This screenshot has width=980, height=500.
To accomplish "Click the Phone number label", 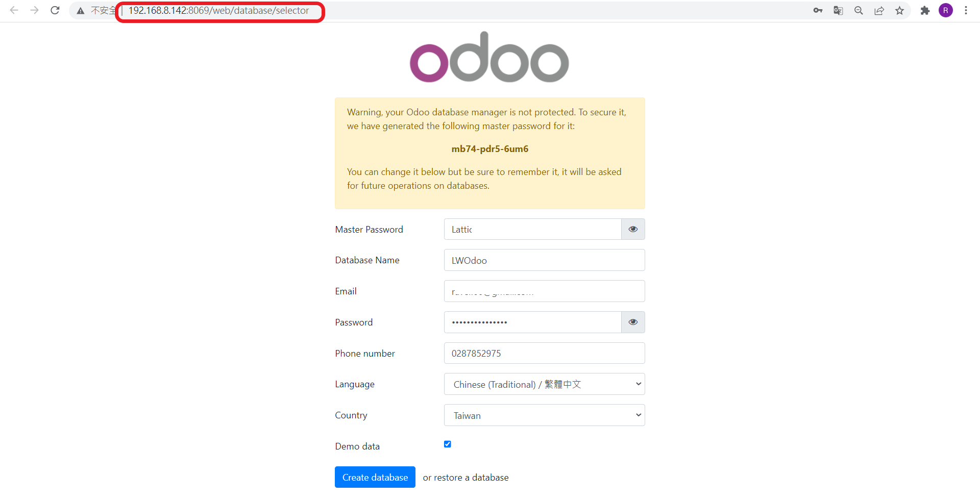I will pos(365,354).
